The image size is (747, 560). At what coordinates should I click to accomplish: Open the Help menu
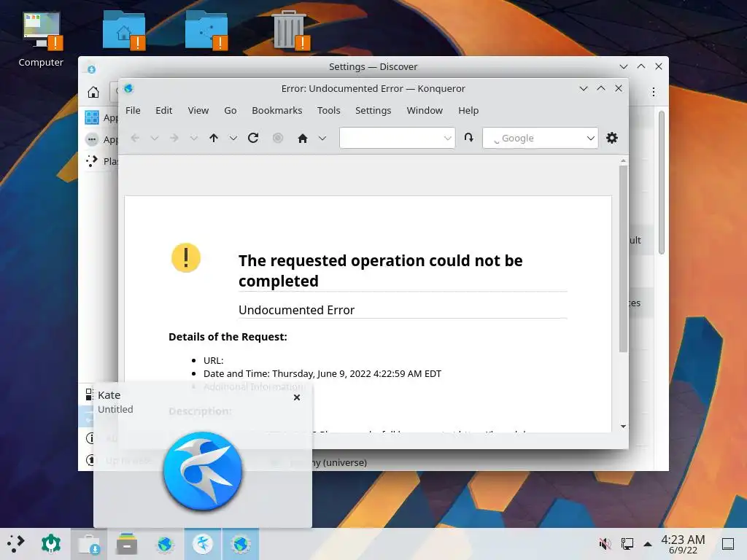pos(468,111)
